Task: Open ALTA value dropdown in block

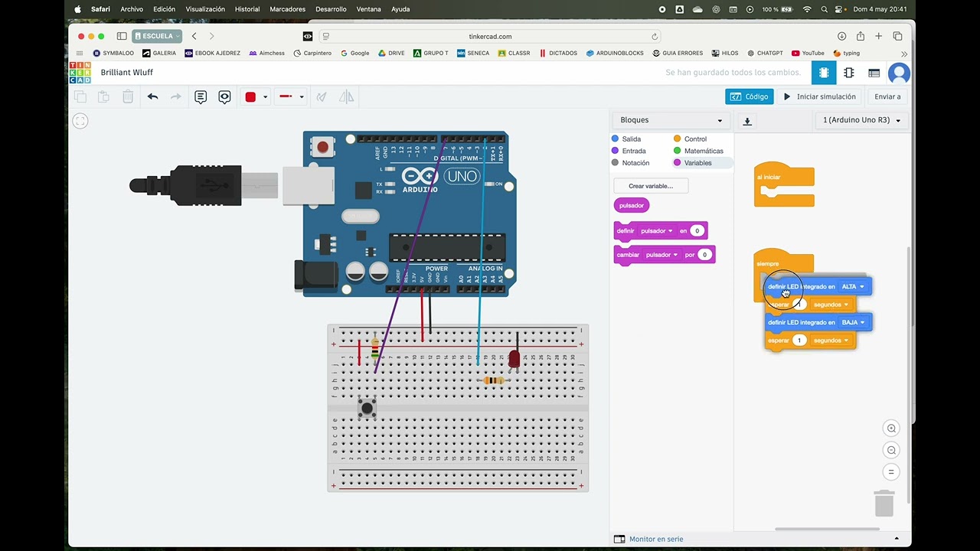Action: 853,287
